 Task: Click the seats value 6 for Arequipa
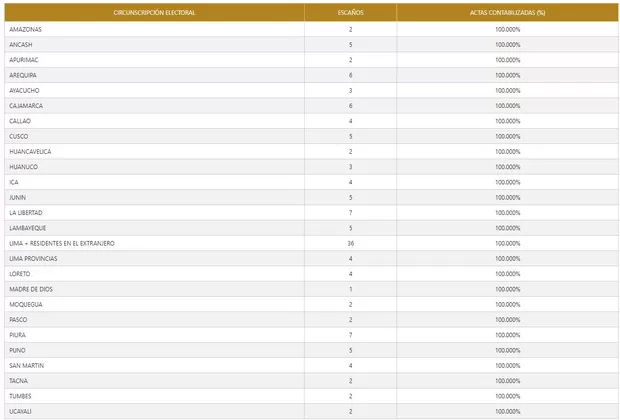tap(350, 75)
